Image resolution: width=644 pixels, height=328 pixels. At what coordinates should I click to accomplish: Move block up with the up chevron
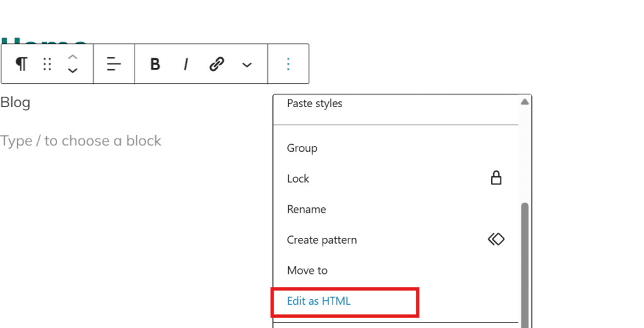tap(73, 57)
